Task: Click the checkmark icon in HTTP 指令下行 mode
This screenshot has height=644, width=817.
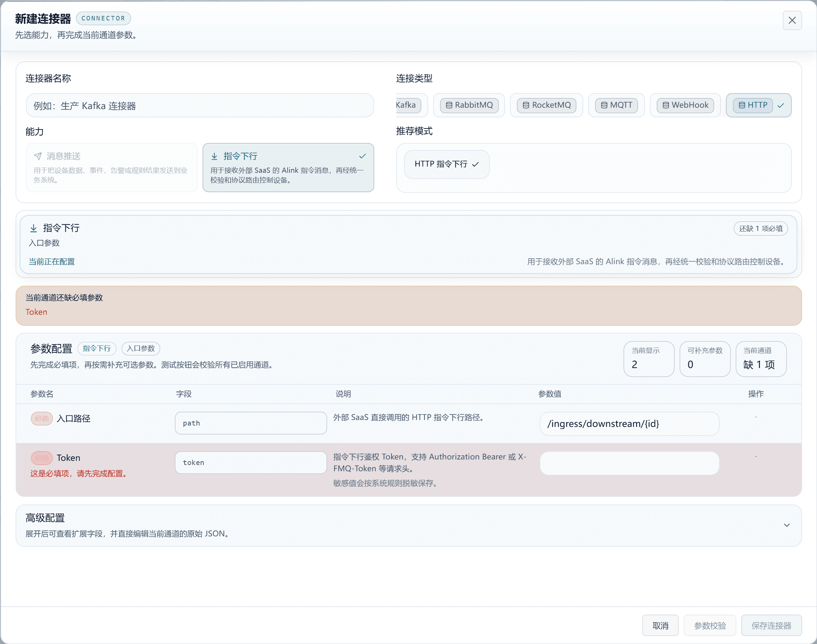Action: [475, 164]
